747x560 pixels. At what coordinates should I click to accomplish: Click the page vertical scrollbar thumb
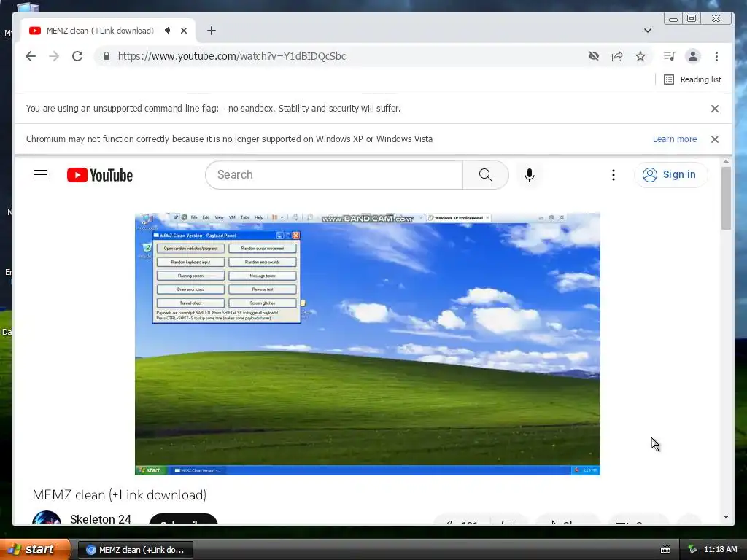726,198
